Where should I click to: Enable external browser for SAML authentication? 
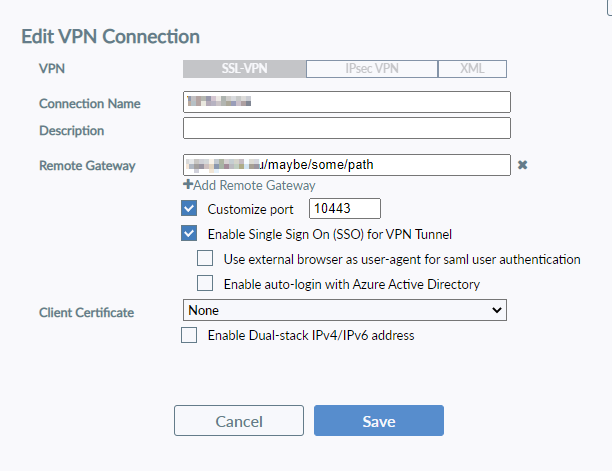(x=205, y=259)
